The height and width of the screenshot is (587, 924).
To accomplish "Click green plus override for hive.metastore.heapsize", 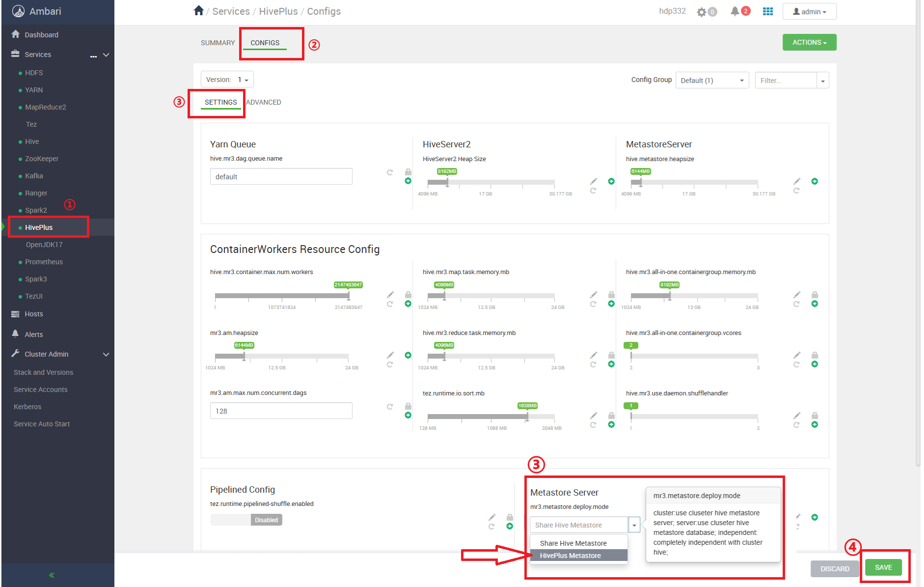I will click(x=815, y=181).
